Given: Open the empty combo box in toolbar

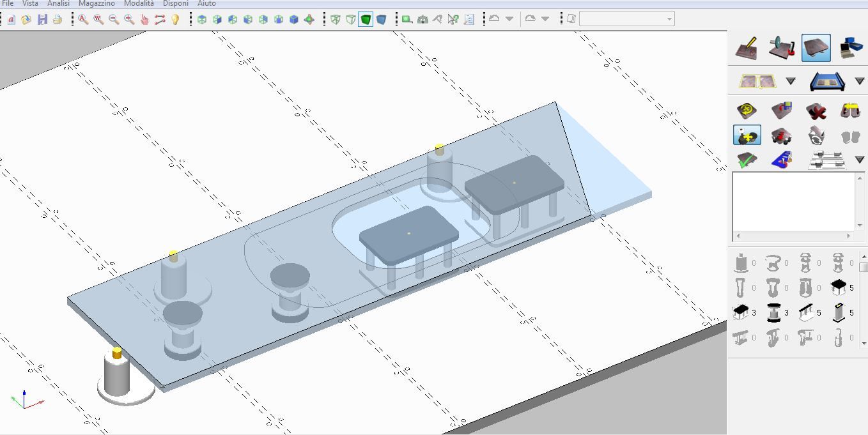Looking at the screenshot, I should [x=626, y=19].
